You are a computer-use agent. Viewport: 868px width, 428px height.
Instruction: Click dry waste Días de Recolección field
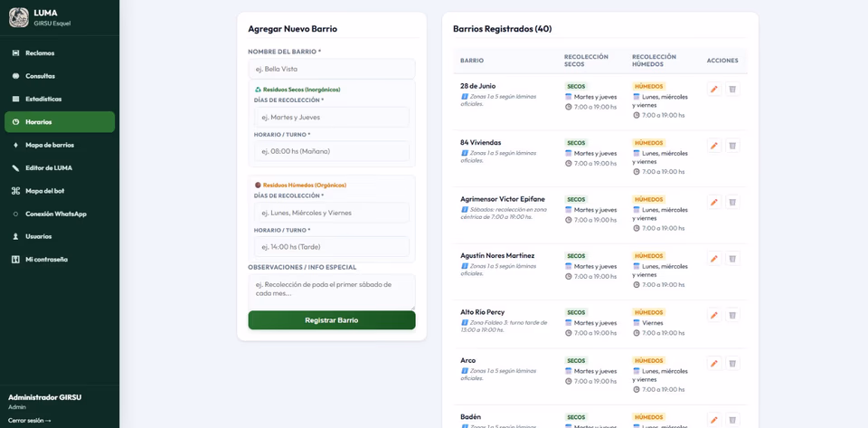pos(332,118)
